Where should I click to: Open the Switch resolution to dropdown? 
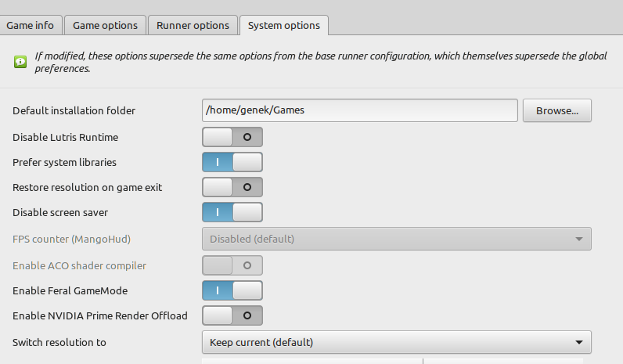[x=397, y=342]
